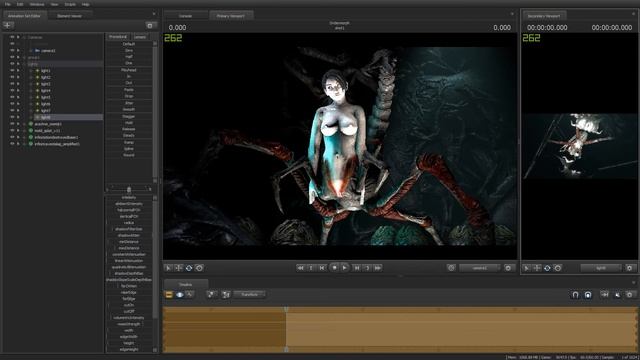The height and width of the screenshot is (360, 640).
Task: Apply the Jitter procedural preset
Action: point(129,103)
